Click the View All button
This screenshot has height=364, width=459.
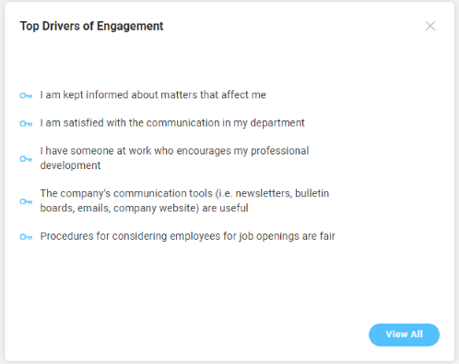pyautogui.click(x=404, y=335)
